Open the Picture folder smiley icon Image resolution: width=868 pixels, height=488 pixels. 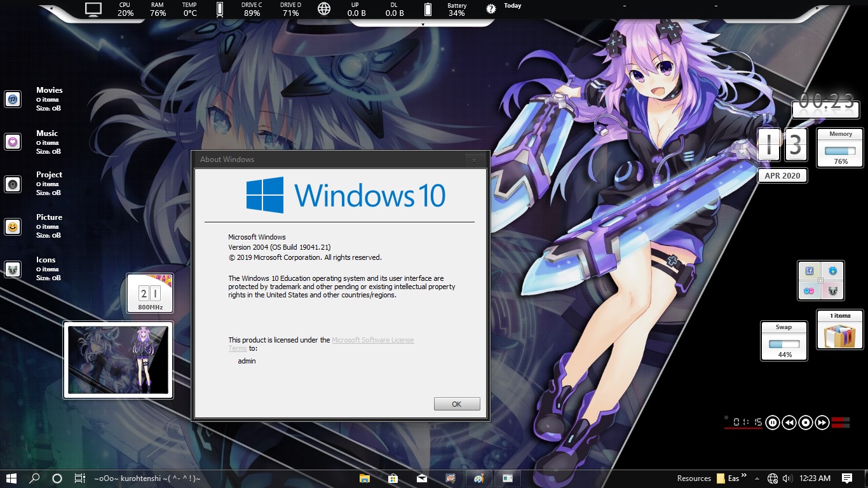point(13,226)
